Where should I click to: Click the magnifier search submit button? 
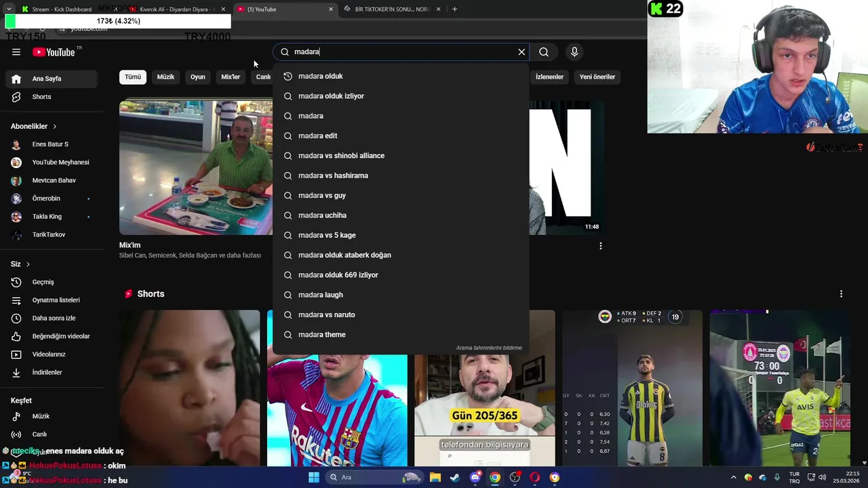click(x=544, y=52)
